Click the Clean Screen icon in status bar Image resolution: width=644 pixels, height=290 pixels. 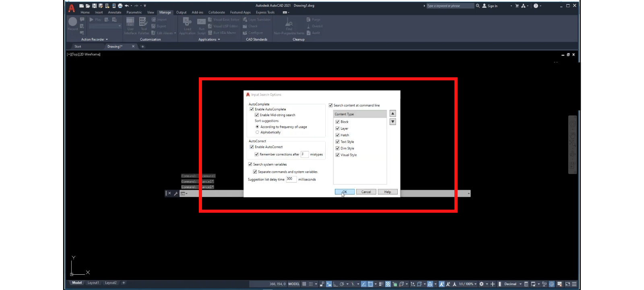coord(568,284)
